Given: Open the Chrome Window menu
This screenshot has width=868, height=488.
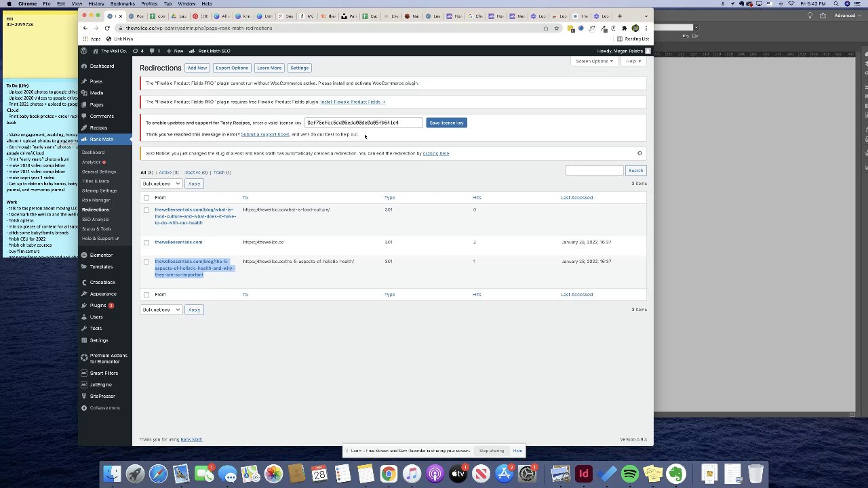Looking at the screenshot, I should (186, 4).
